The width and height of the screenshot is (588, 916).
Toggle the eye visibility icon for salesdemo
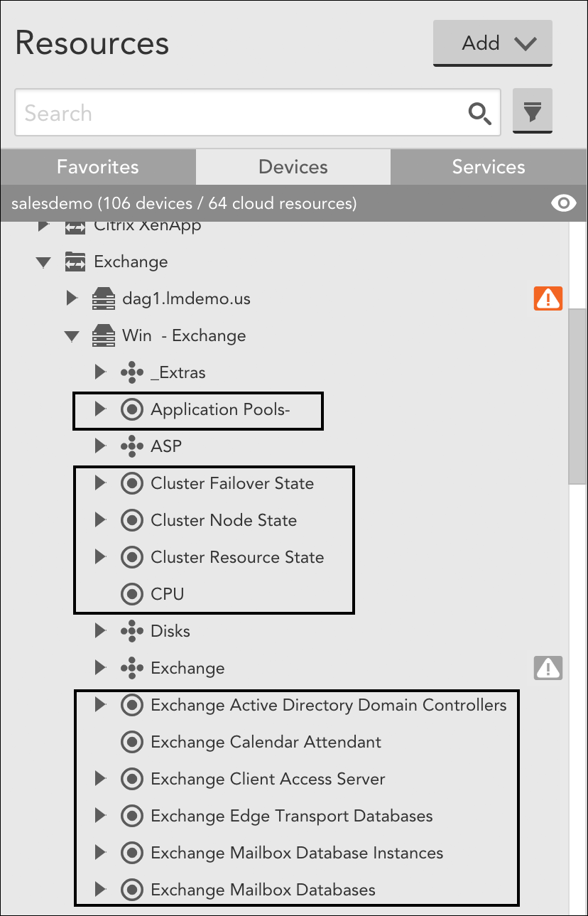click(x=564, y=204)
